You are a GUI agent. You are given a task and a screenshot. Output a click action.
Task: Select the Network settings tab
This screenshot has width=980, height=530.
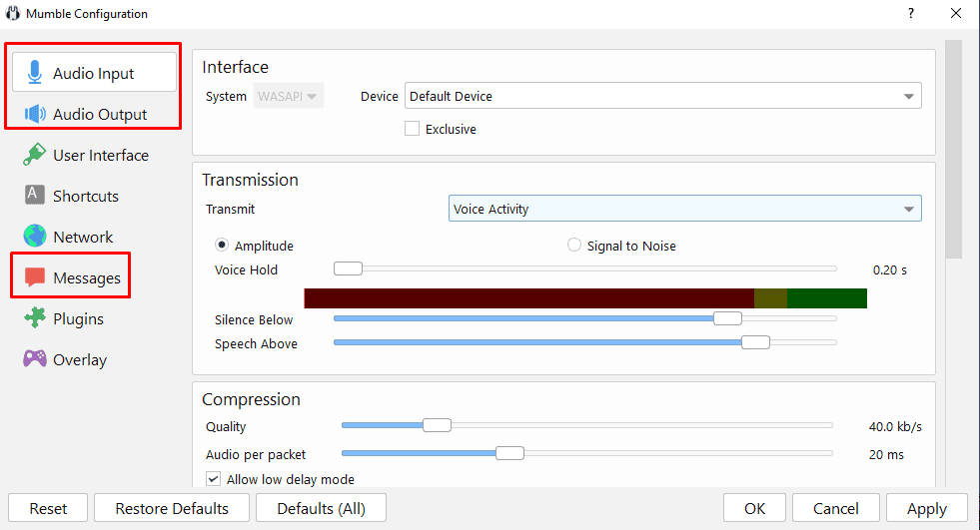[x=94, y=237]
